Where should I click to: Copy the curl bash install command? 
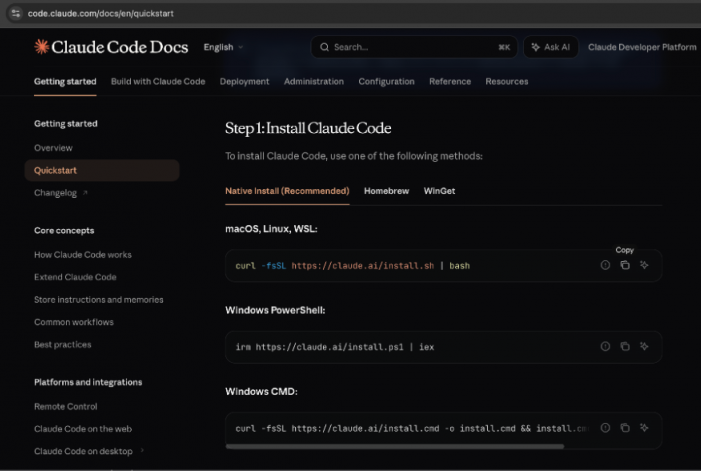pos(625,265)
